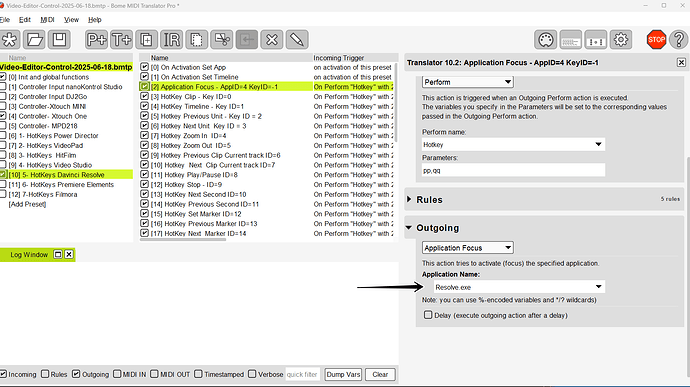Click the translator list horizontal scrollbar

pyautogui.click(x=183, y=240)
